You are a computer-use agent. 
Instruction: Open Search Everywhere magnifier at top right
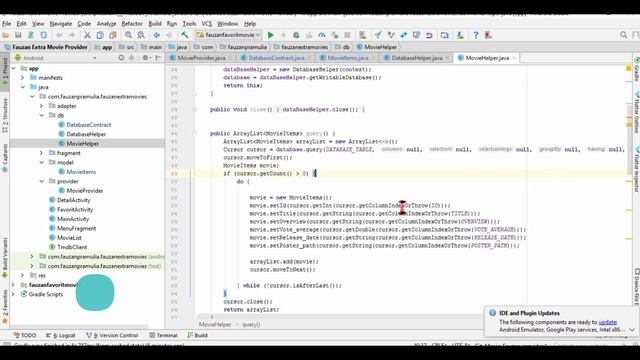tap(623, 35)
